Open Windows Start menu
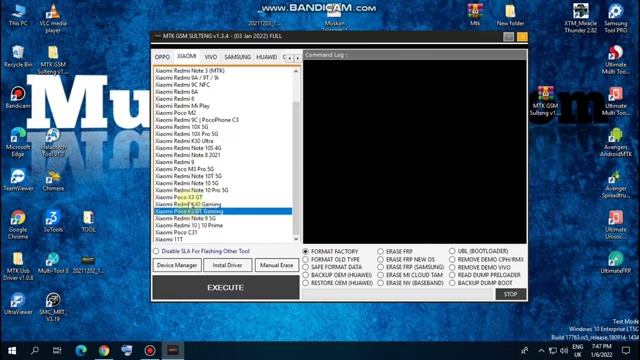Viewport: 640px width, 360px height. click(12, 350)
